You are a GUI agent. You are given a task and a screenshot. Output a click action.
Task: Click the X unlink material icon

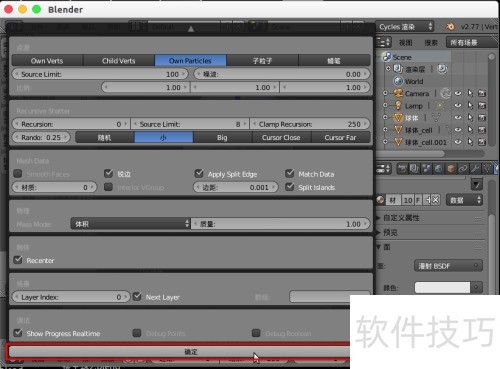point(436,200)
